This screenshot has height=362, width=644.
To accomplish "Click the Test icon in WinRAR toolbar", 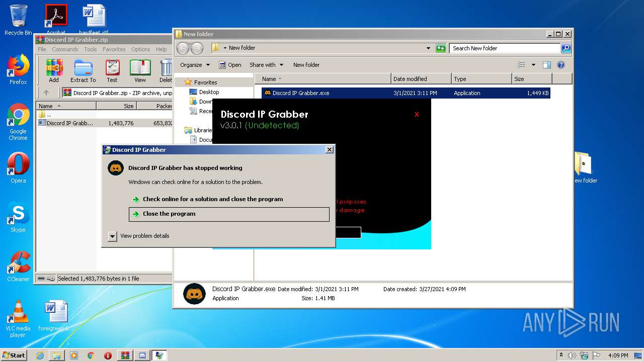I will (x=112, y=70).
